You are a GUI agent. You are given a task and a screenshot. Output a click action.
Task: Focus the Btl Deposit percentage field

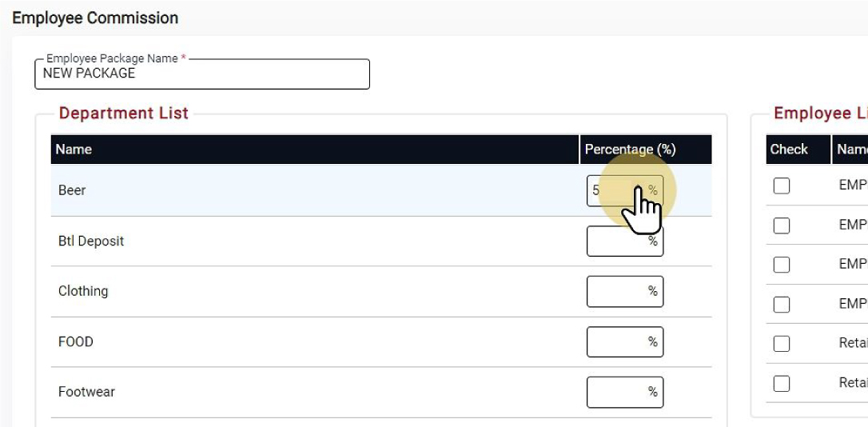tap(617, 241)
